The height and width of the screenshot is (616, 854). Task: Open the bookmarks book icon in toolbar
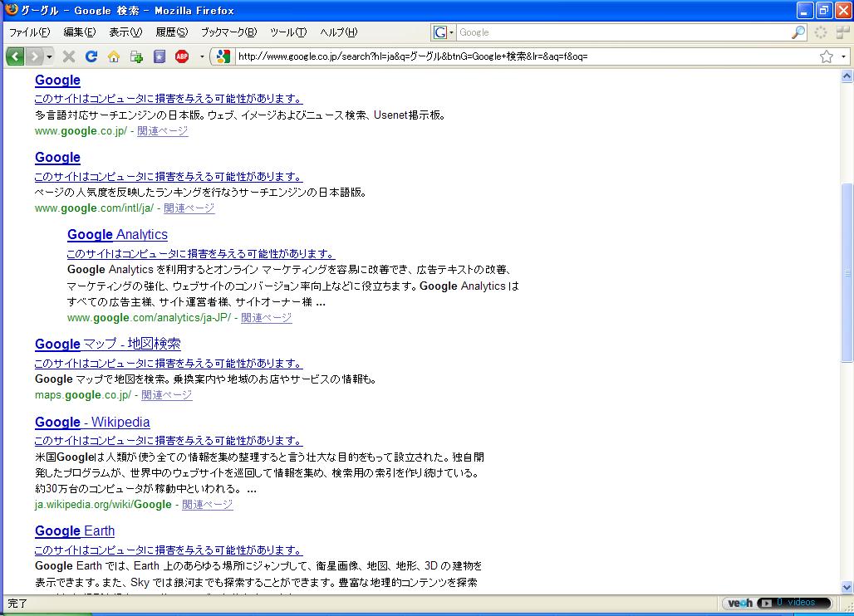point(159,56)
